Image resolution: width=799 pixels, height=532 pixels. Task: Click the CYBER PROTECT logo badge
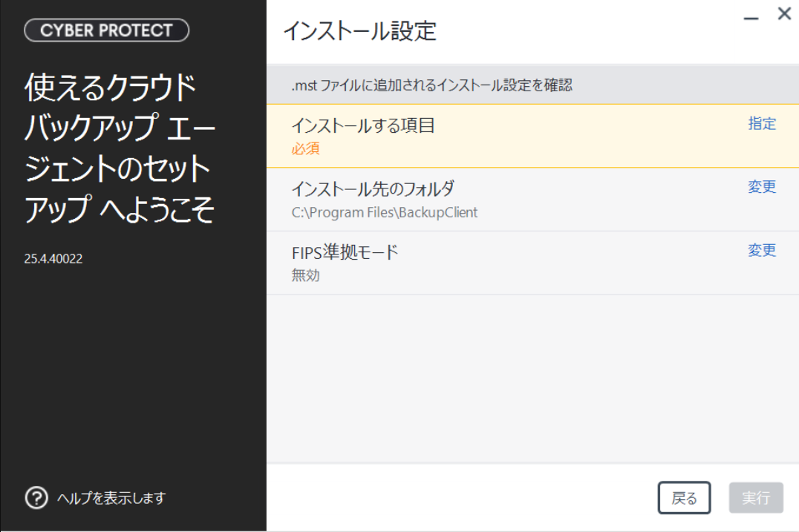[106, 30]
